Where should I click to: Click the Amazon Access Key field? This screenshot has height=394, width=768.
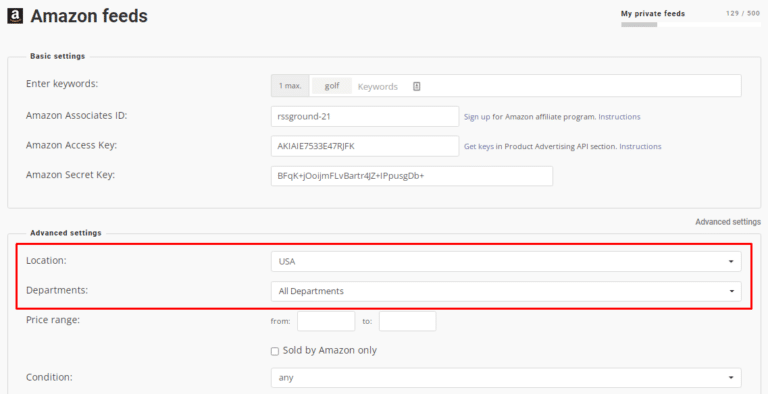pos(365,146)
